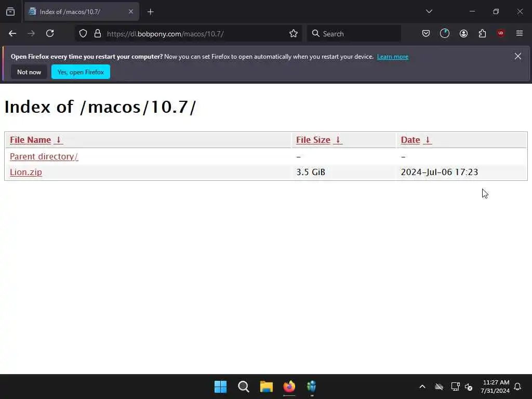This screenshot has width=532, height=399.
Task: Sort listing by File Name header
Action: pyautogui.click(x=31, y=140)
